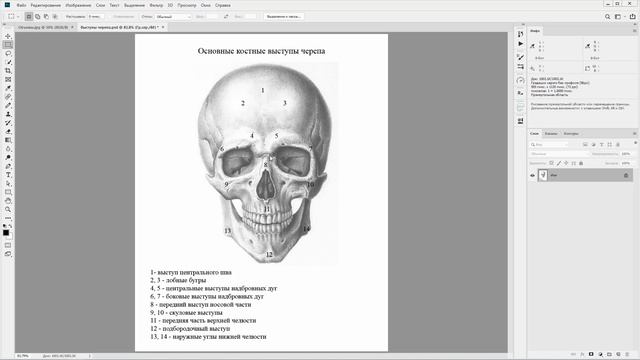Open the Actions panel play icon

(520, 44)
